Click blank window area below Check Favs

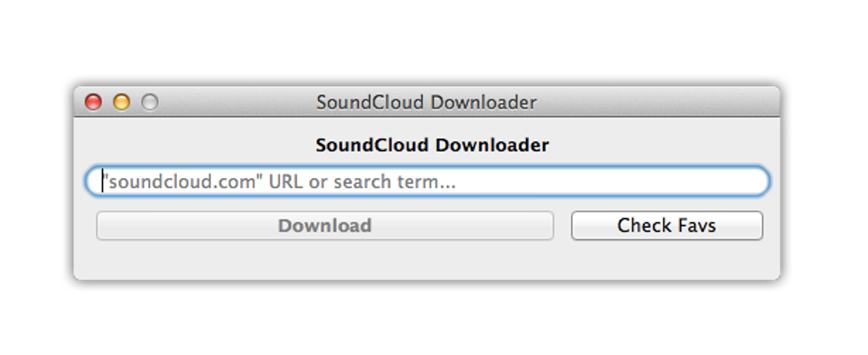(x=666, y=260)
